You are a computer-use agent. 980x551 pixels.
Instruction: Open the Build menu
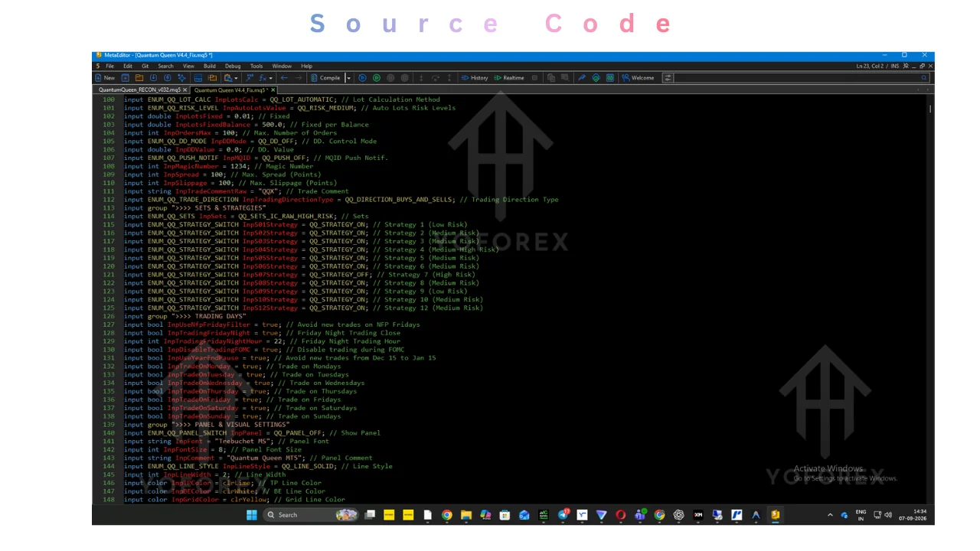click(x=209, y=67)
